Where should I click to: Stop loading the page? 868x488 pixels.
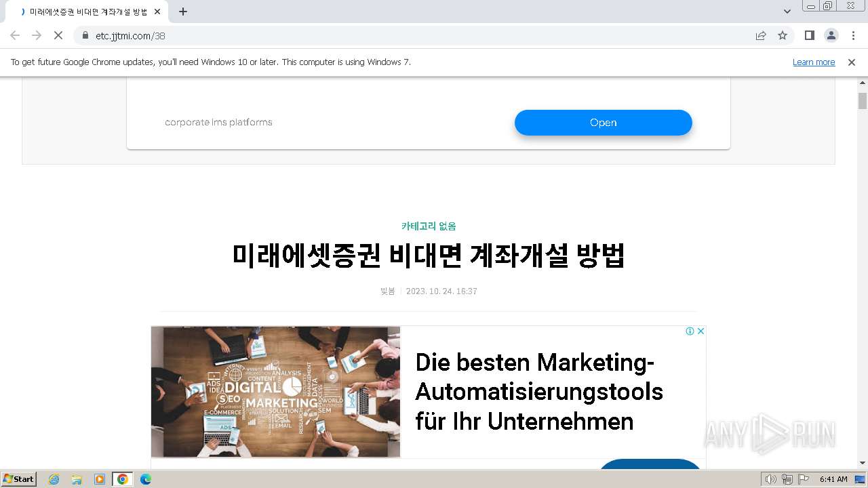pos(58,35)
